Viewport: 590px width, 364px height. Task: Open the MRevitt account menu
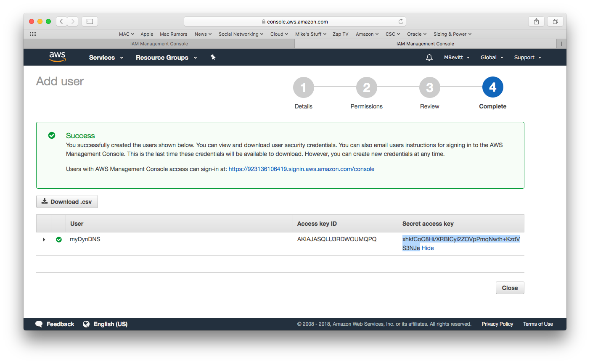point(457,58)
